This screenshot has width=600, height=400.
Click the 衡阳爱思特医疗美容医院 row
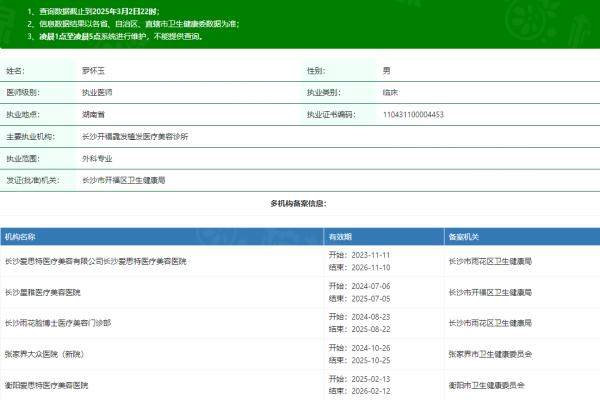coord(47,385)
